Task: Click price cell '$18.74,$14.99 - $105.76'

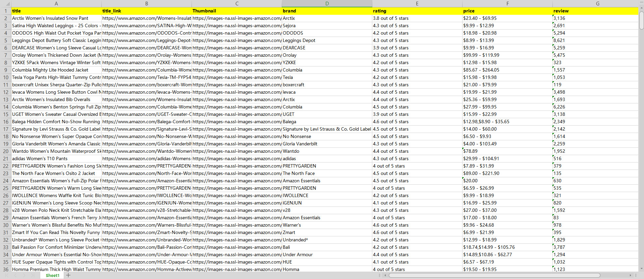Action: tap(507, 247)
